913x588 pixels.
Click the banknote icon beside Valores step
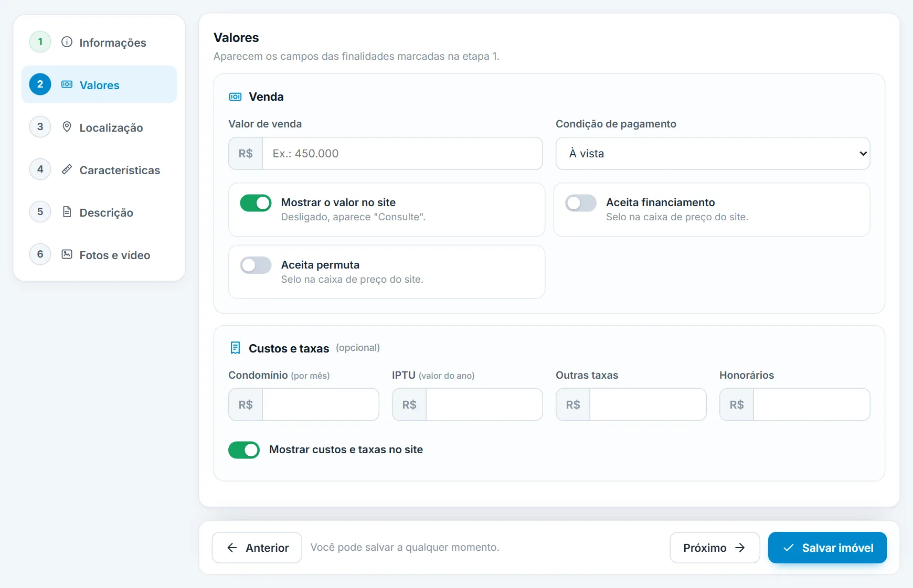pyautogui.click(x=67, y=84)
